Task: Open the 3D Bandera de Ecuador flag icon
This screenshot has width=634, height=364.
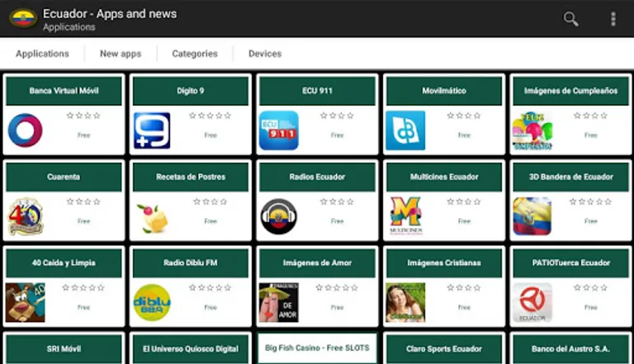Action: point(532,216)
